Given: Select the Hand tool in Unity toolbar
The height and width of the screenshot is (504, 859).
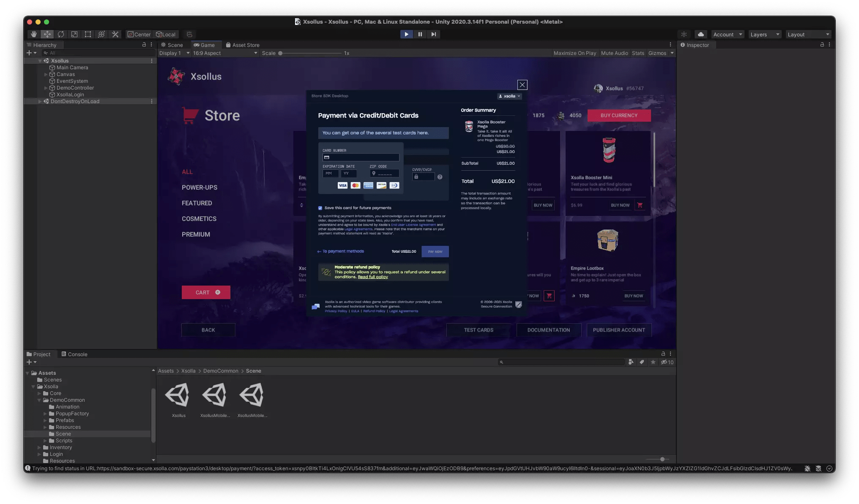Looking at the screenshot, I should click(x=34, y=34).
